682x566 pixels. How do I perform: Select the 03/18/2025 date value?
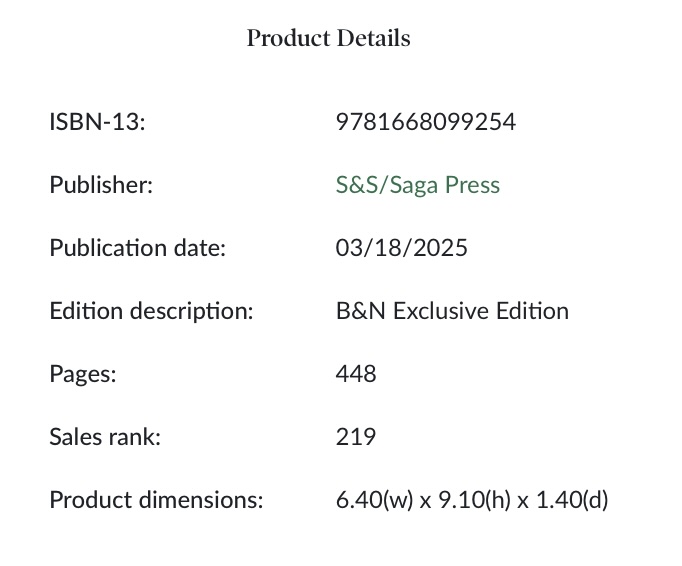tap(401, 248)
